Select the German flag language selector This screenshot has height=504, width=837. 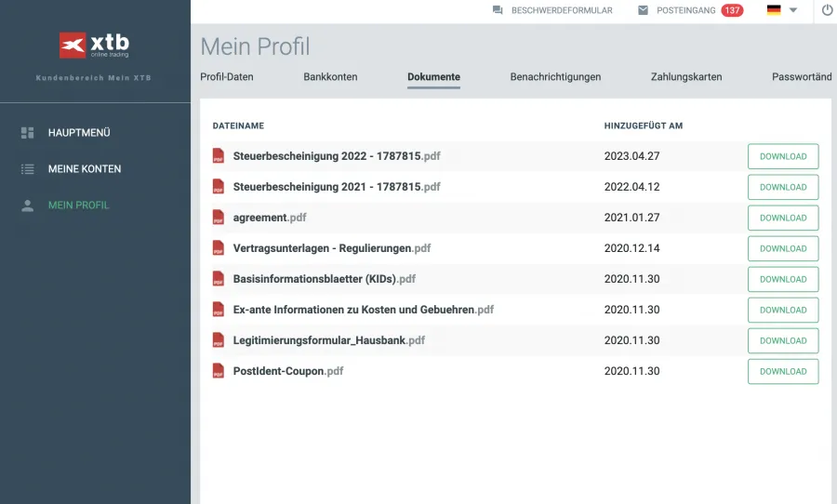(774, 10)
